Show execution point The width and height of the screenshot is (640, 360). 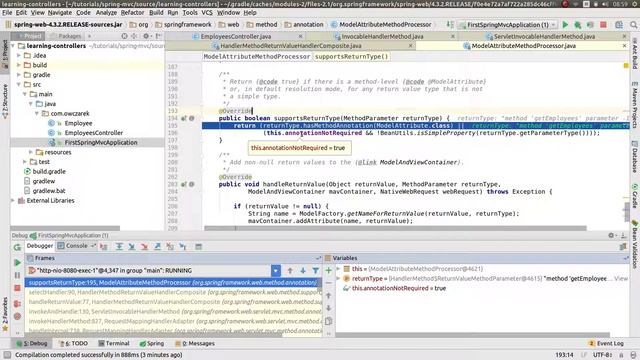pos(104,247)
